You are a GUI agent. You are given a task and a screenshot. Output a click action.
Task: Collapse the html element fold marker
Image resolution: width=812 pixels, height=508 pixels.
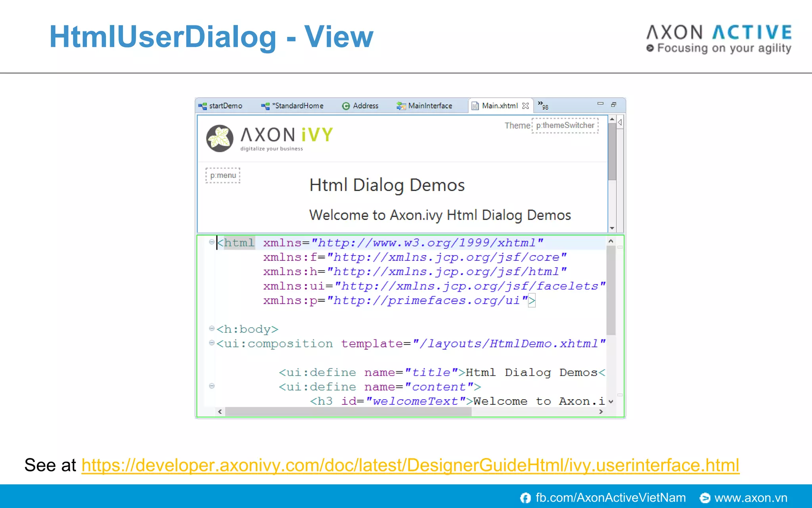(212, 242)
